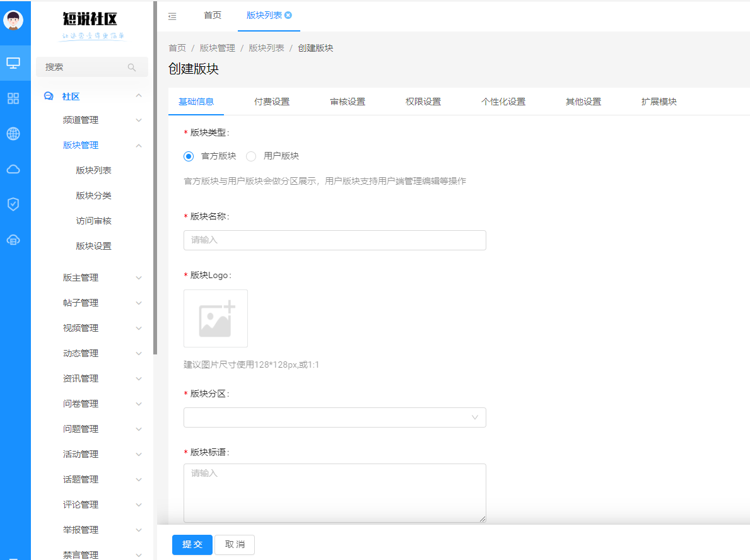Open the cloud icon in left rail

point(13,169)
